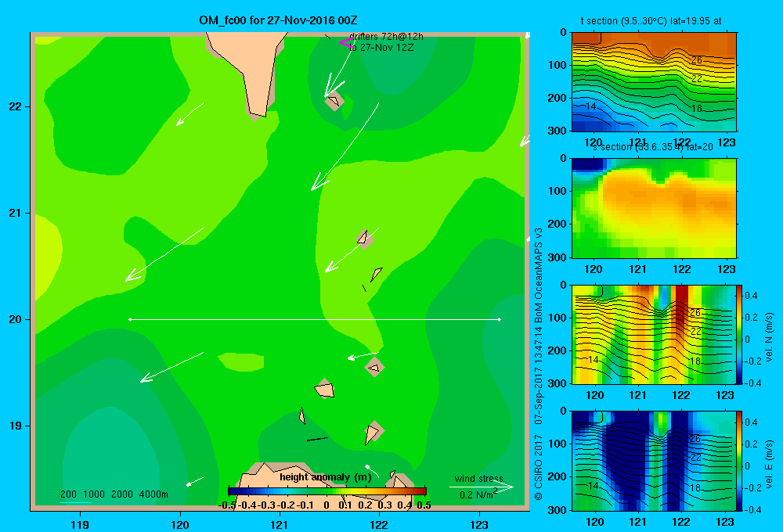This screenshot has width=783, height=532.
Task: Click the t section title text
Action: click(651, 21)
